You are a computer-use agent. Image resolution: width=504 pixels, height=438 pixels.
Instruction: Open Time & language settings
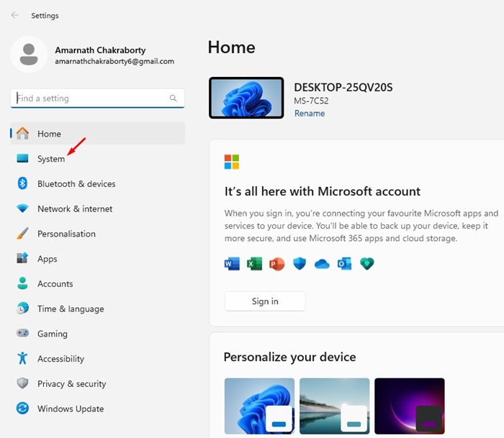tap(98, 309)
